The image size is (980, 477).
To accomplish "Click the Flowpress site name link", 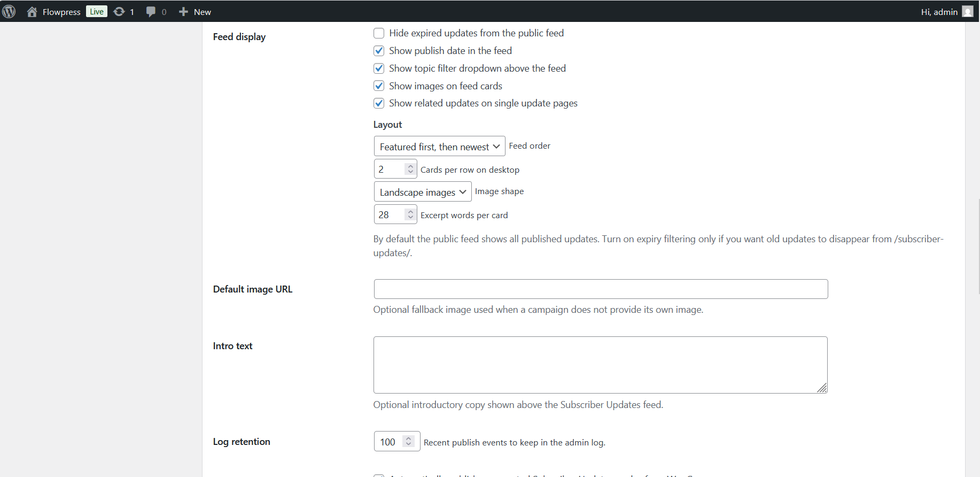I will tap(61, 12).
